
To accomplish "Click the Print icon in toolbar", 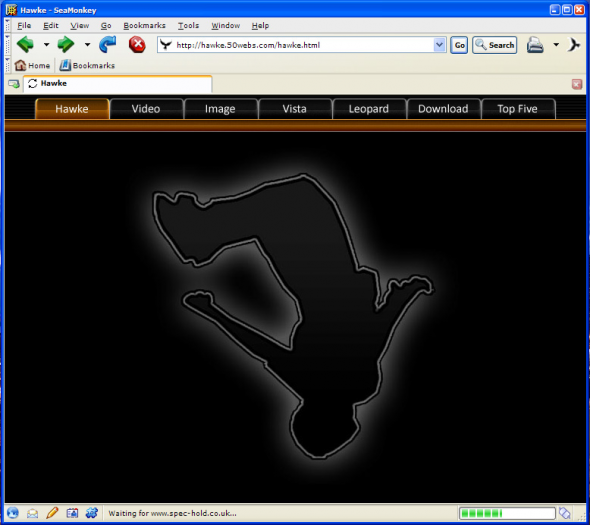I will [x=535, y=45].
